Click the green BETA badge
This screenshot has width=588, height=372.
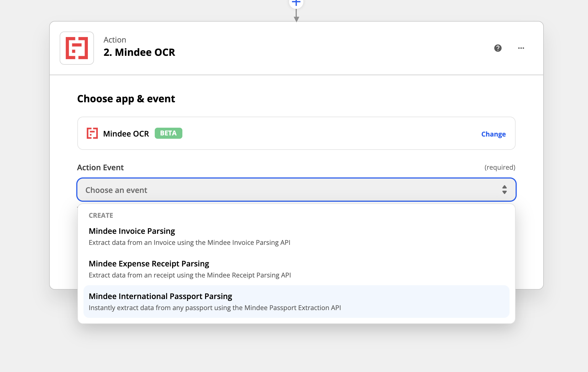pyautogui.click(x=168, y=133)
